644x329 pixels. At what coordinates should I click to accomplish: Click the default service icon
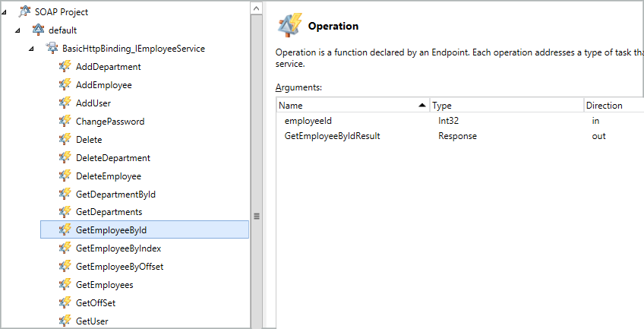coord(38,30)
